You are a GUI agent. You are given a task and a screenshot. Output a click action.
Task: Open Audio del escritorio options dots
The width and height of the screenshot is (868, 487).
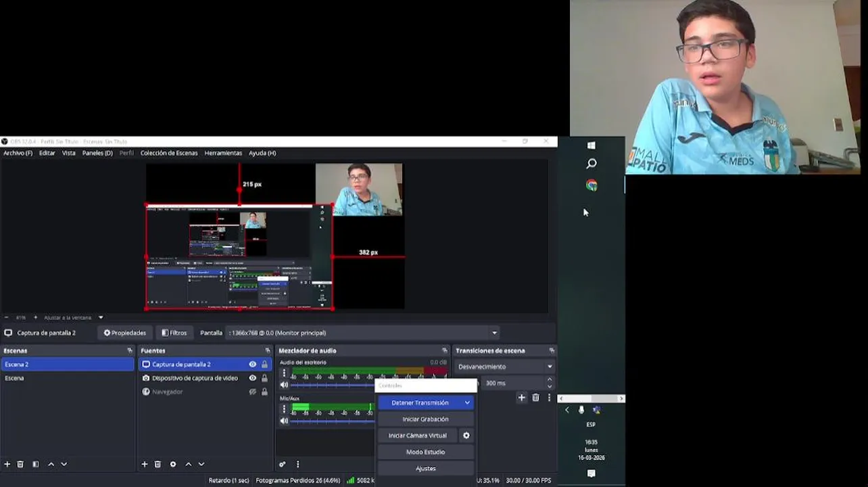point(284,373)
